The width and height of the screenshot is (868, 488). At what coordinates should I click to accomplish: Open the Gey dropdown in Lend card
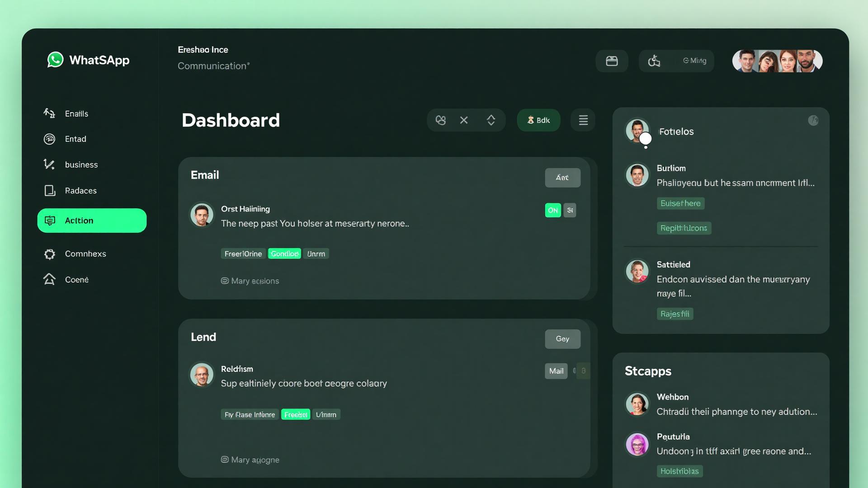pos(562,339)
